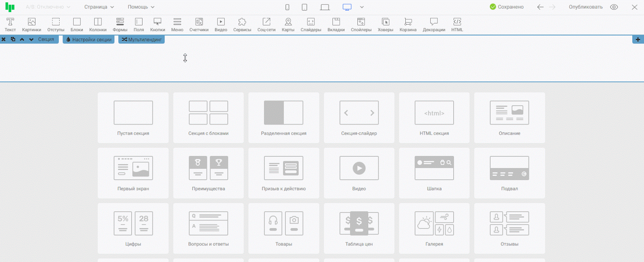Add a Картинки image element
This screenshot has height=262, width=644.
[x=31, y=24]
